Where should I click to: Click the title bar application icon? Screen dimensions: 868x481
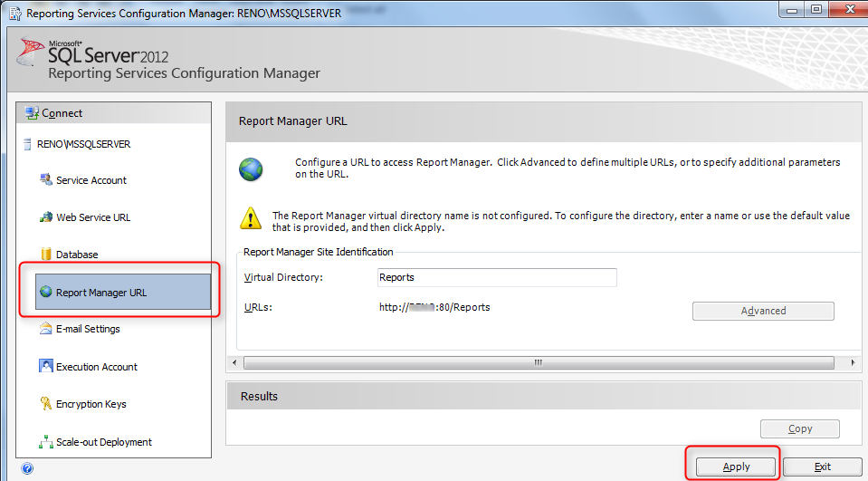click(15, 13)
